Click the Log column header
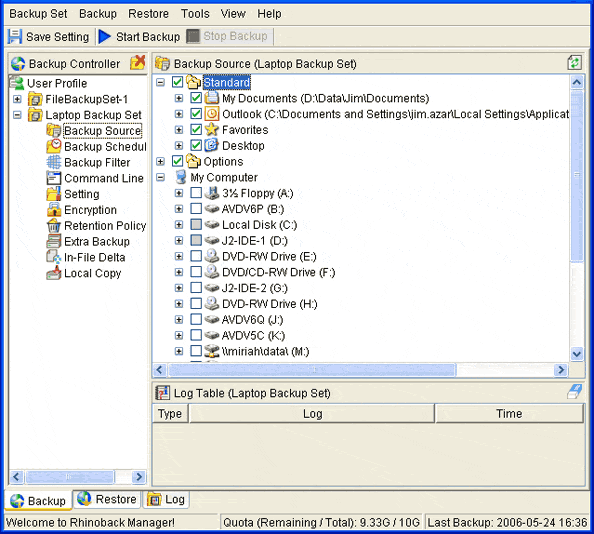This screenshot has height=534, width=594. click(x=312, y=414)
